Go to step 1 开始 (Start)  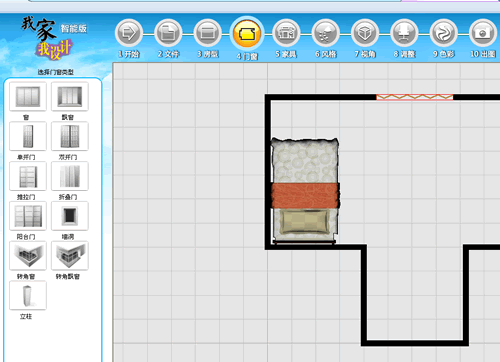point(129,33)
